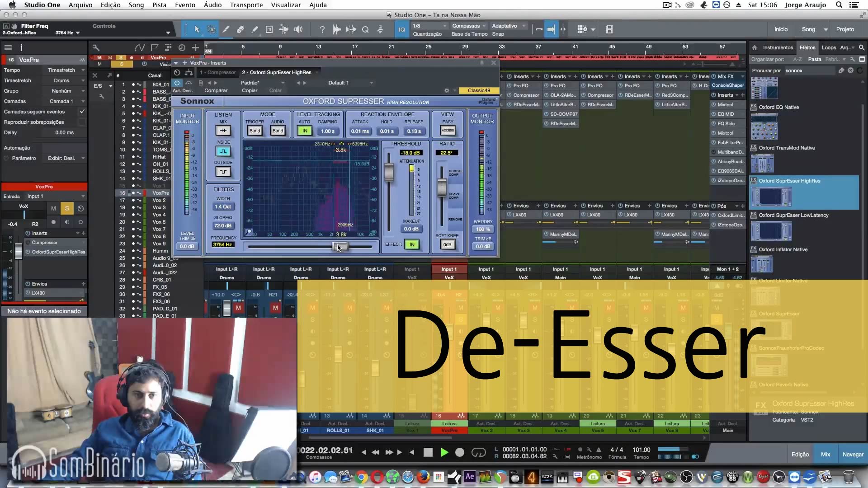Open the Grupo Nenhúm dropdown
The height and width of the screenshot is (488, 868).
pos(64,91)
